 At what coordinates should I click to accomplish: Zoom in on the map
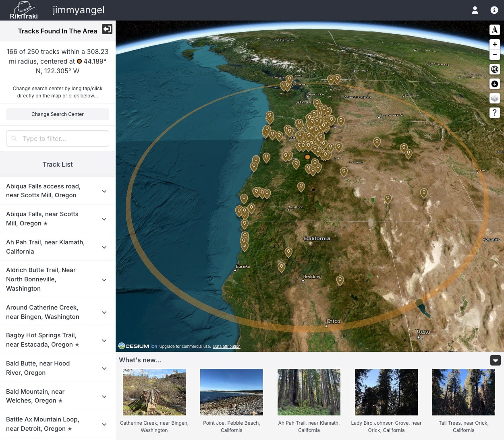495,44
